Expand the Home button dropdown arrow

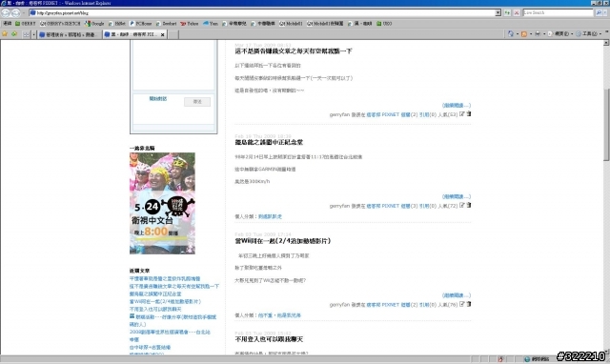click(x=517, y=34)
